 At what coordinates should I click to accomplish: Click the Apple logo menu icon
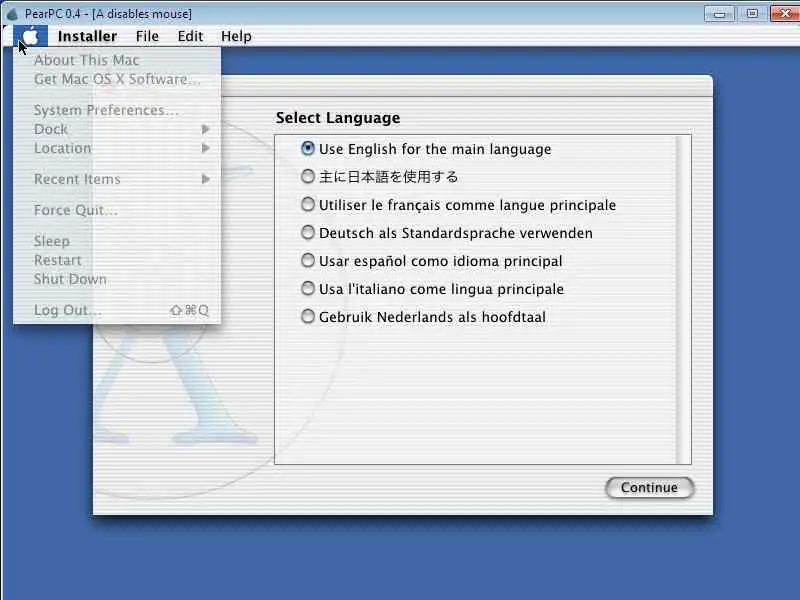point(31,36)
